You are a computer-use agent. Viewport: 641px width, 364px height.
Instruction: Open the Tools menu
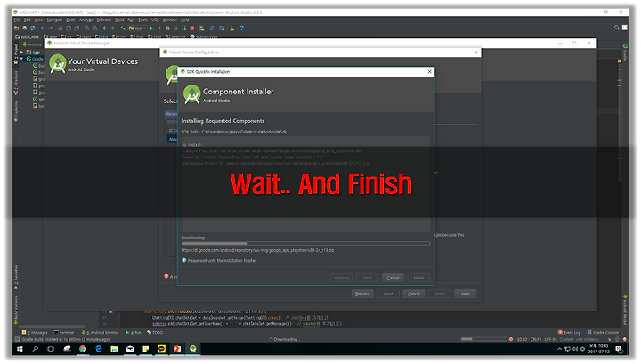click(x=142, y=20)
